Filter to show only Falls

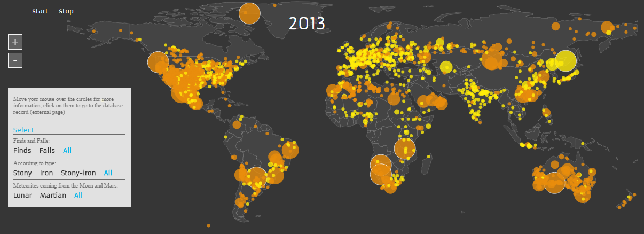pos(47,151)
